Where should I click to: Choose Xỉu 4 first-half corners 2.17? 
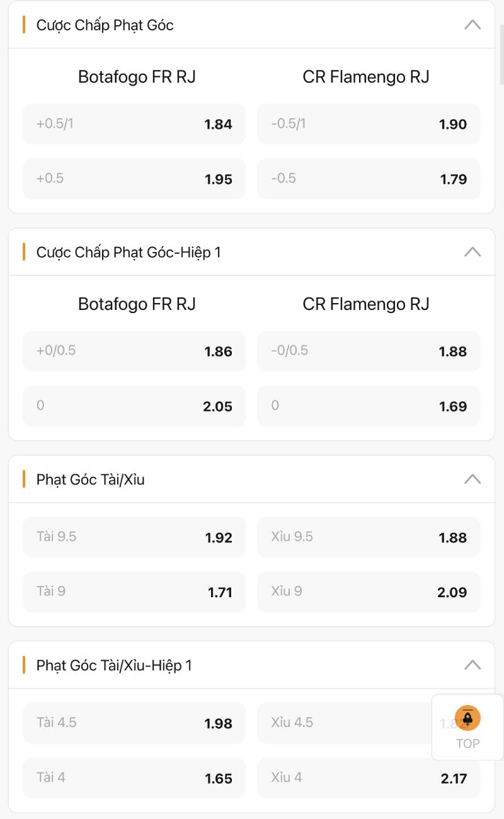(x=369, y=778)
